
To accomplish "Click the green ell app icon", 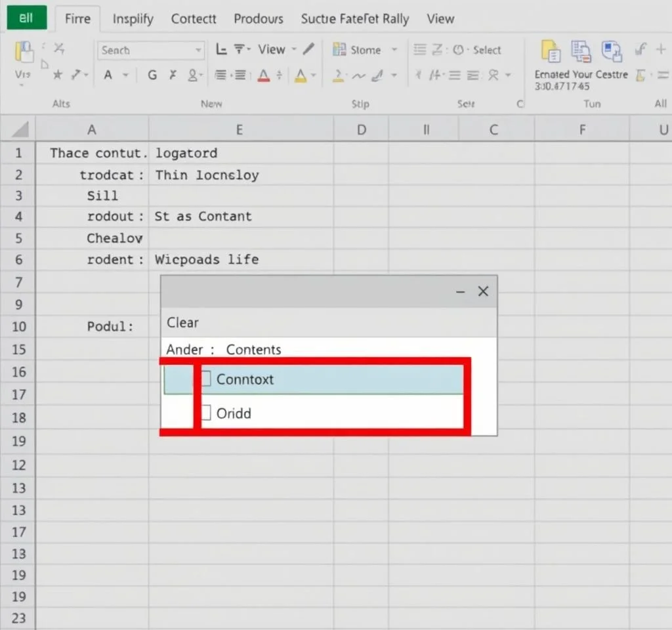I will click(27, 18).
